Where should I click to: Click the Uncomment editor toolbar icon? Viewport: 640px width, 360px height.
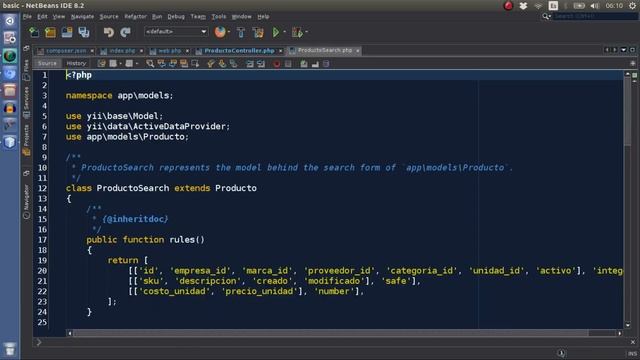315,64
